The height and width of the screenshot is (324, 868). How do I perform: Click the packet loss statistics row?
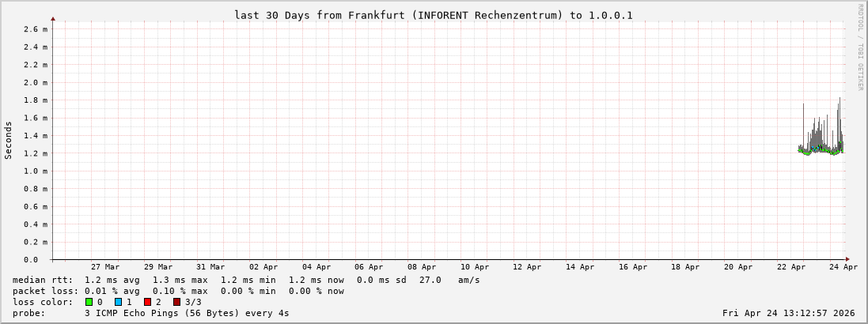[178, 291]
